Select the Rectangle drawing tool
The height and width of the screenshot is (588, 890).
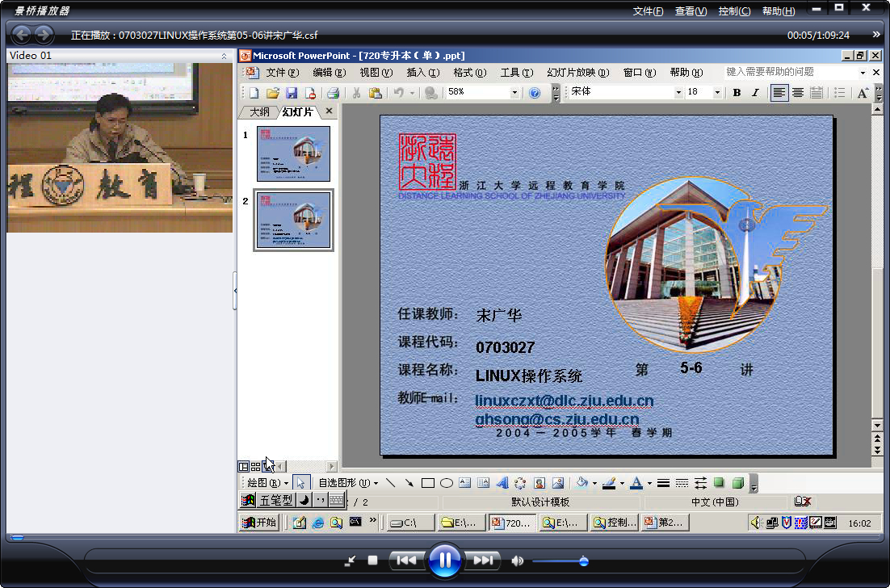428,483
